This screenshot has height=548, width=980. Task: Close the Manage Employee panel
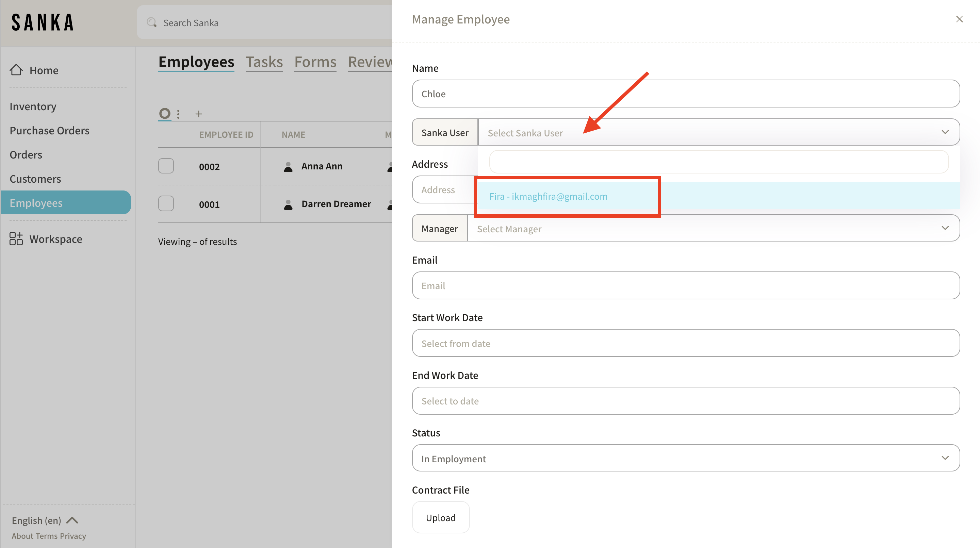point(959,19)
